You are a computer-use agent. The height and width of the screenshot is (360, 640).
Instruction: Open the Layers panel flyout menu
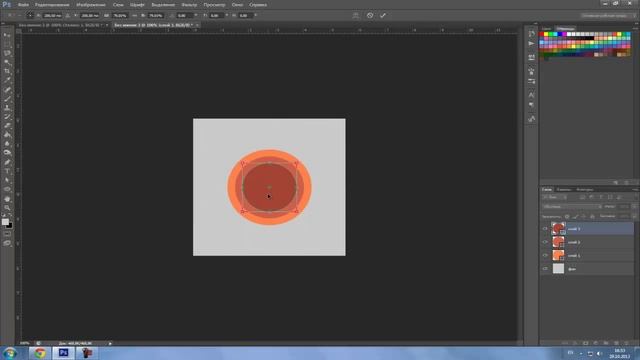point(636,190)
